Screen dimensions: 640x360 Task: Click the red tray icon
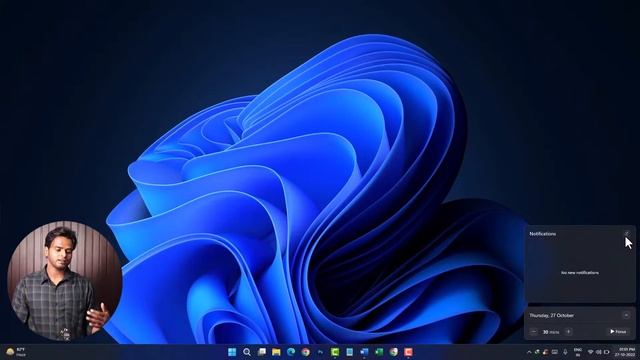(x=545, y=352)
